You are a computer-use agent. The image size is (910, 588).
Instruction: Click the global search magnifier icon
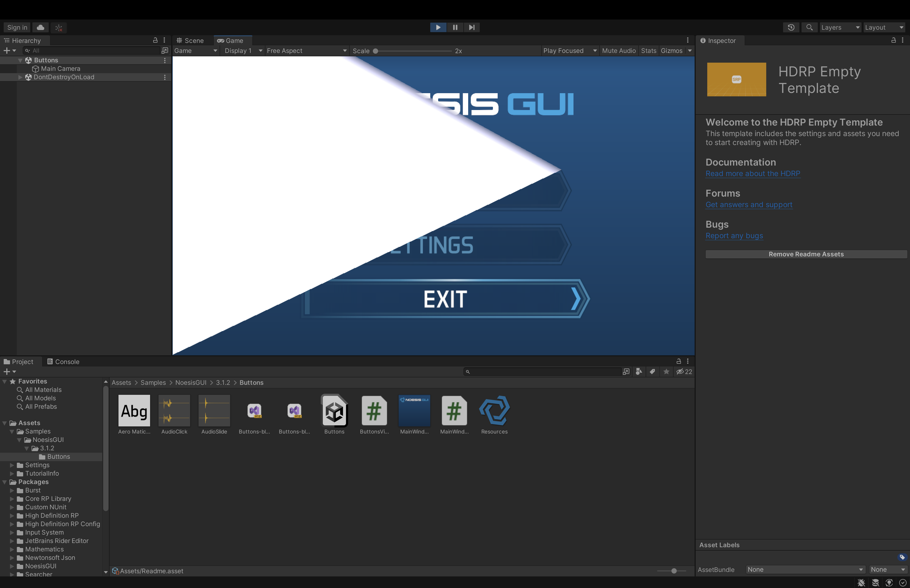pos(809,27)
